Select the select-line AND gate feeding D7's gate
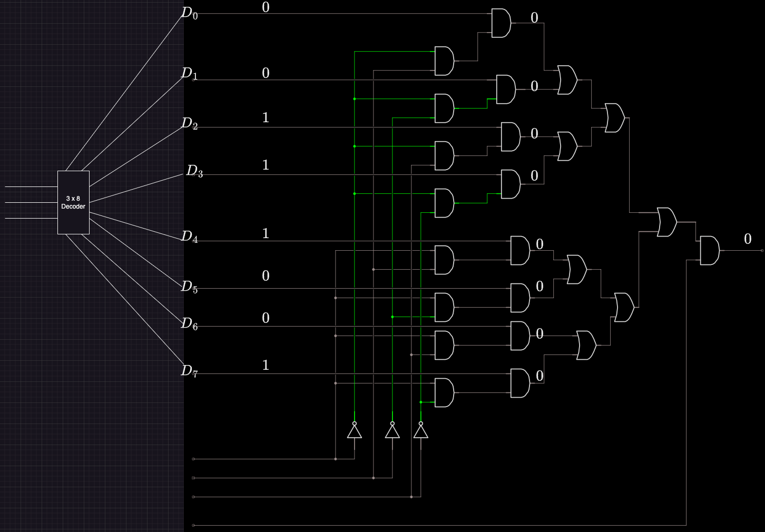Image resolution: width=765 pixels, height=532 pixels. [444, 393]
